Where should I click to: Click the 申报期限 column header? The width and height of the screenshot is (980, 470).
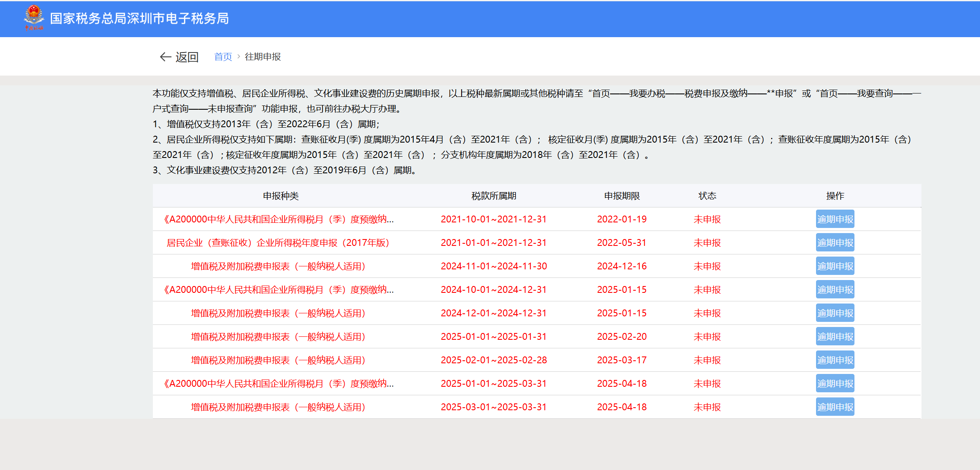[622, 196]
